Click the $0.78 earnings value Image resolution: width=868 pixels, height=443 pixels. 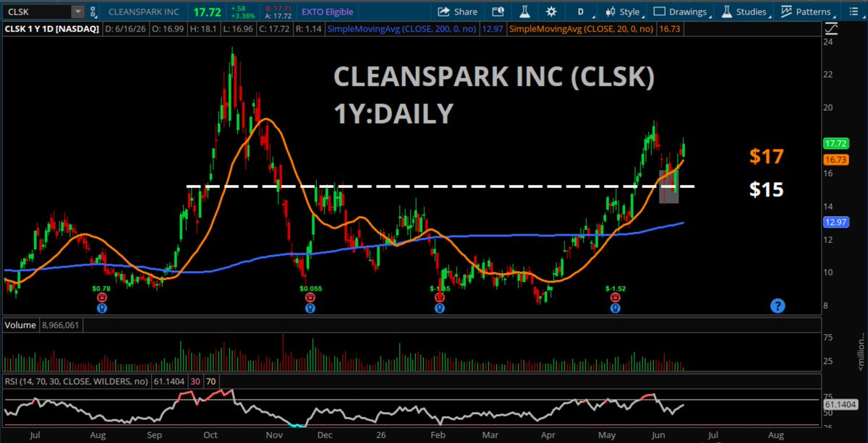pos(101,288)
